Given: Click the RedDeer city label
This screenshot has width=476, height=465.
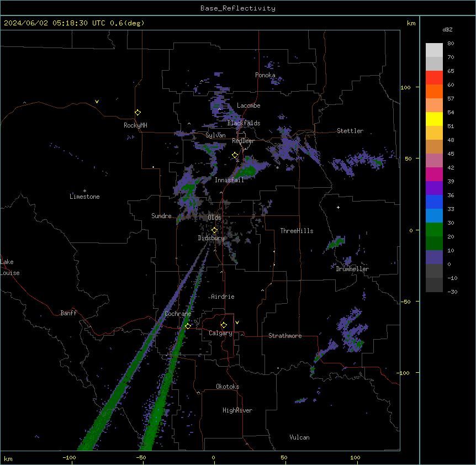Looking at the screenshot, I should [x=244, y=141].
